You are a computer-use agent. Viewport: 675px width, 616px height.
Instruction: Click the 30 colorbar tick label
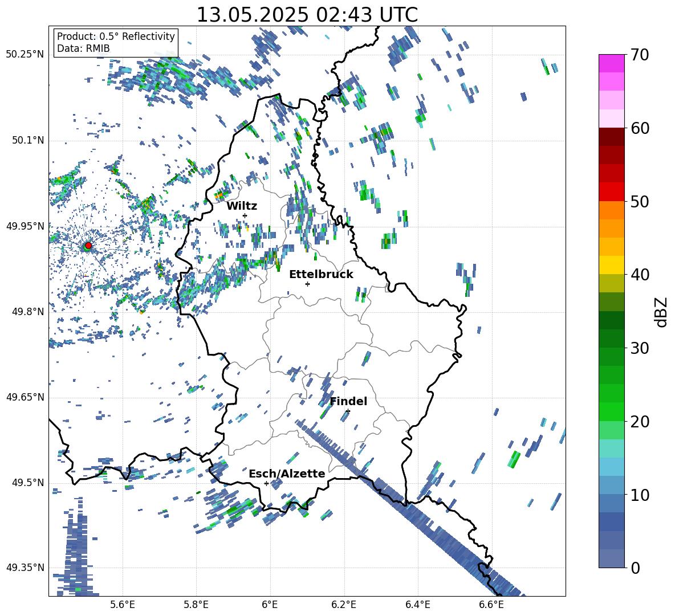coord(639,348)
